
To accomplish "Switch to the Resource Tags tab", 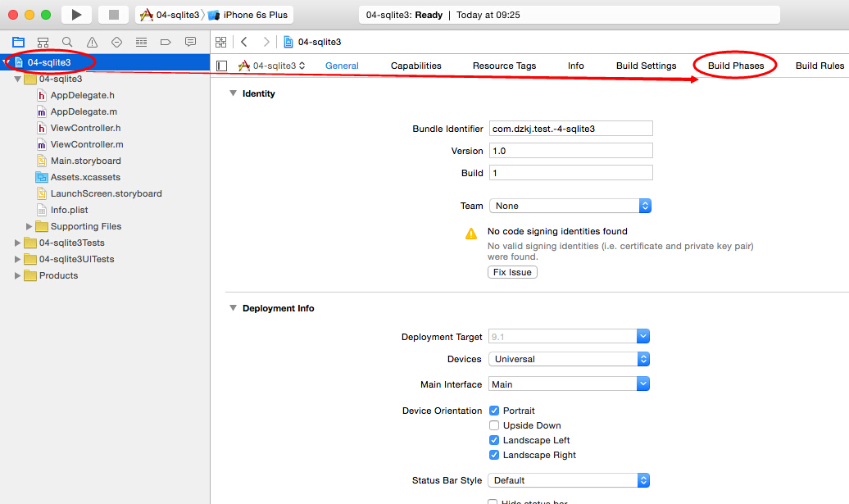I will point(504,66).
